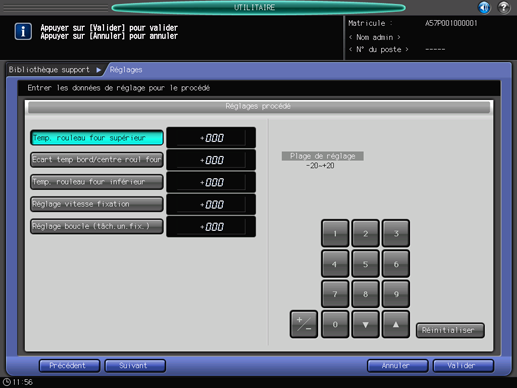The image size is (517, 388).
Task: Click the clock icon in status bar
Action: (x=6, y=382)
